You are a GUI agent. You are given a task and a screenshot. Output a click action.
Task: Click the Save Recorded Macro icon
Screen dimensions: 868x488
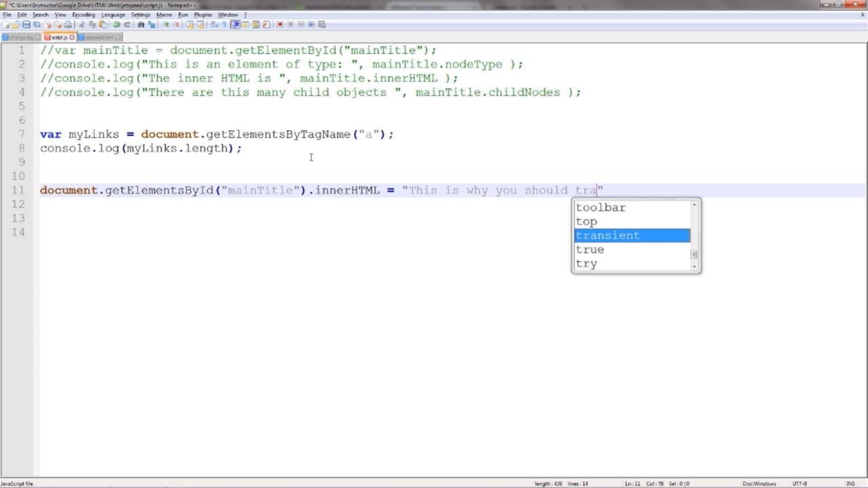coord(322,24)
